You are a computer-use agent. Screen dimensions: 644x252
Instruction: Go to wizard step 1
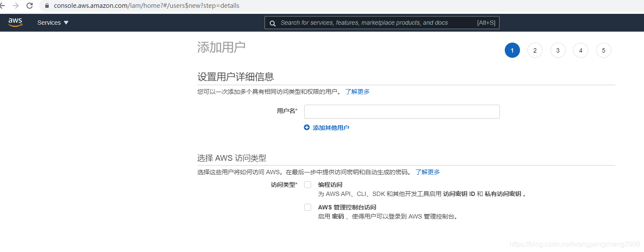pyautogui.click(x=512, y=50)
